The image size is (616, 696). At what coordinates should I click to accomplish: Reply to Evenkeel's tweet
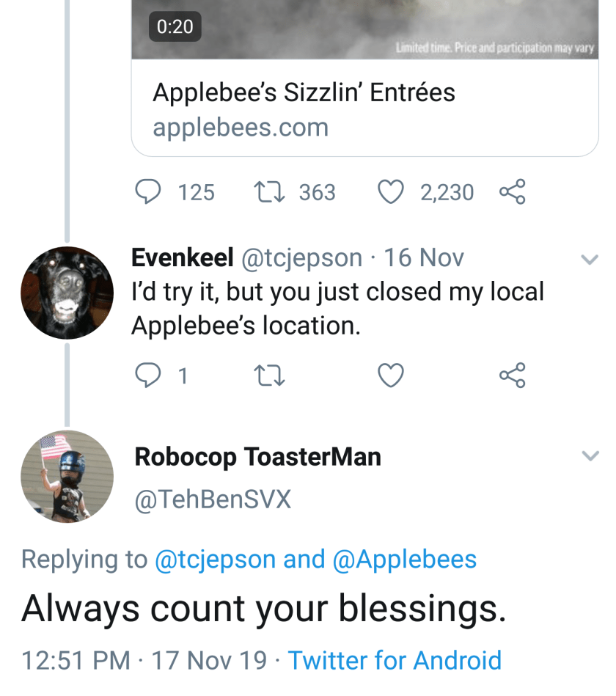click(150, 376)
